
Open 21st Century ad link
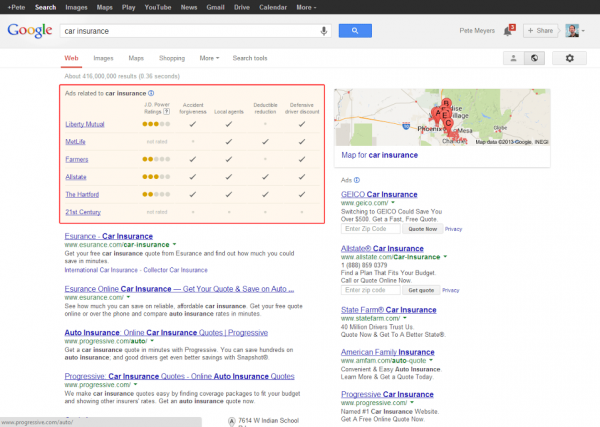[x=83, y=212]
